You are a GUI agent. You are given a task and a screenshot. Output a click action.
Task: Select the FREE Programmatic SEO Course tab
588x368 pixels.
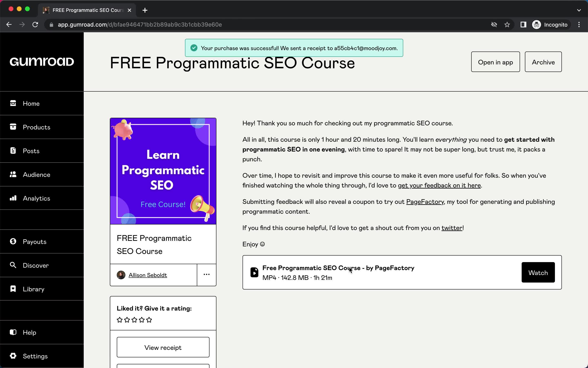87,10
